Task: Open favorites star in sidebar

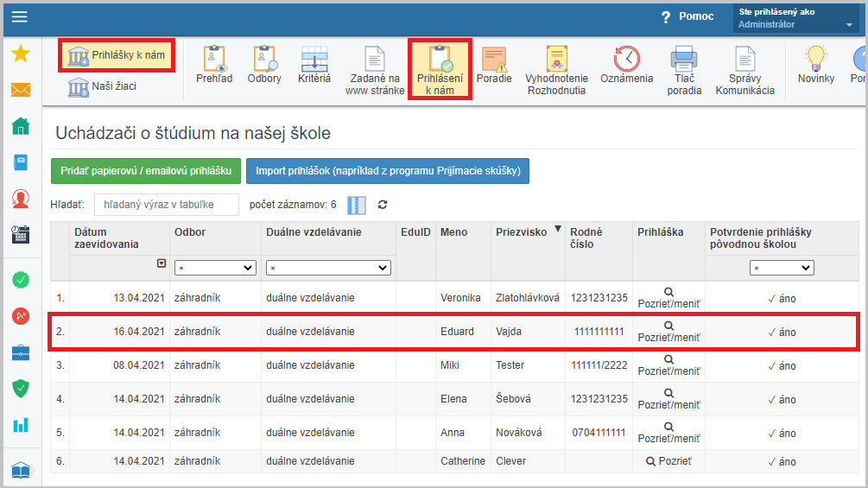Action: point(21,54)
